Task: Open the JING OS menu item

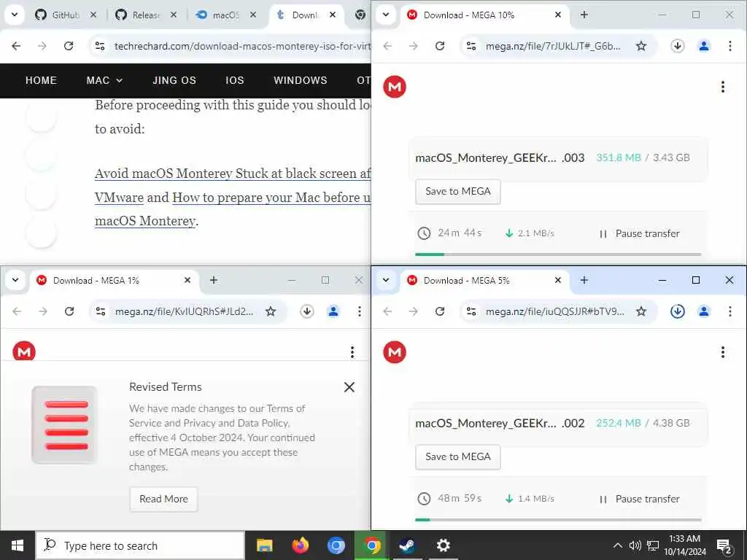Action: 174,80
